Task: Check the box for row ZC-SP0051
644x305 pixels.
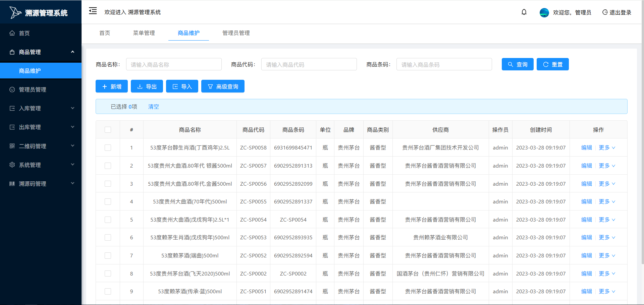Action: click(x=108, y=291)
